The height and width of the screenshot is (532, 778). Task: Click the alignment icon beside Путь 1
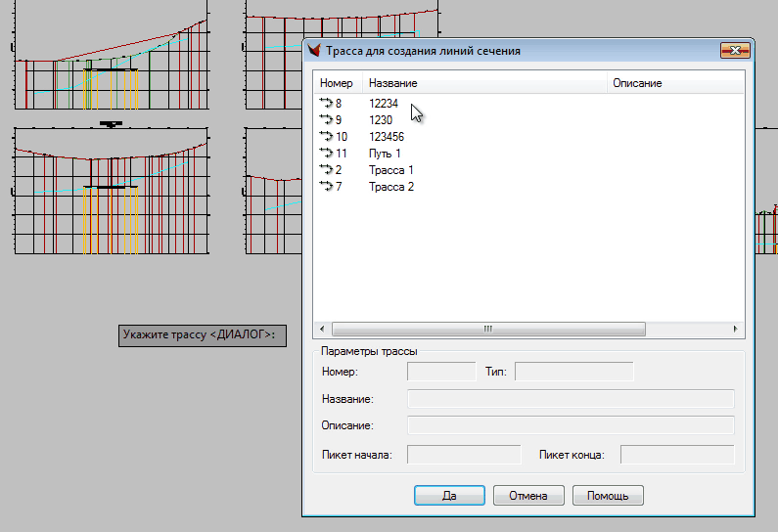tap(326, 154)
